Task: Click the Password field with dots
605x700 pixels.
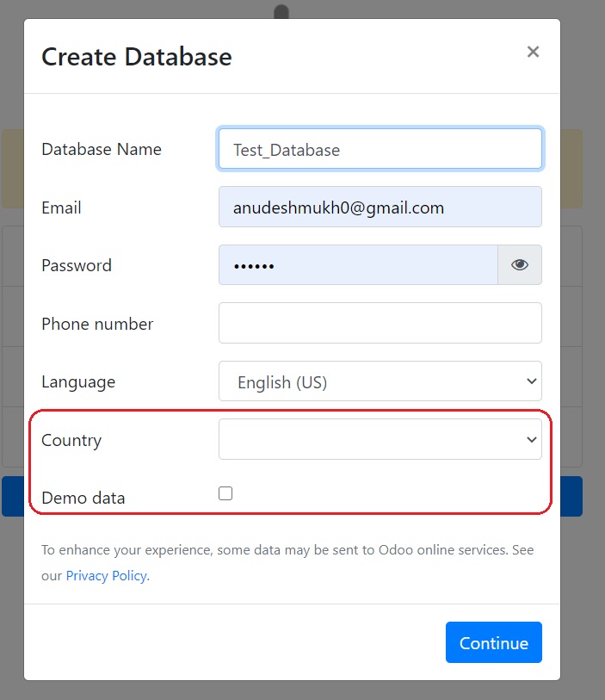Action: pos(358,264)
